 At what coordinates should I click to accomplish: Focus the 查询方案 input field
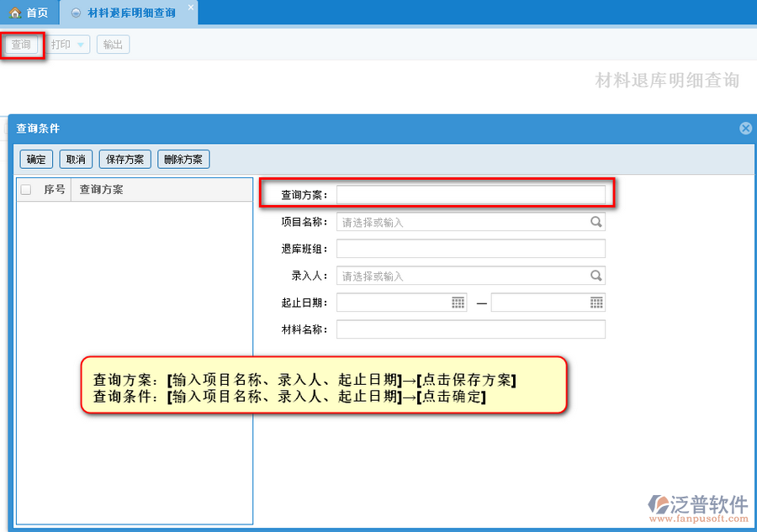(x=471, y=195)
